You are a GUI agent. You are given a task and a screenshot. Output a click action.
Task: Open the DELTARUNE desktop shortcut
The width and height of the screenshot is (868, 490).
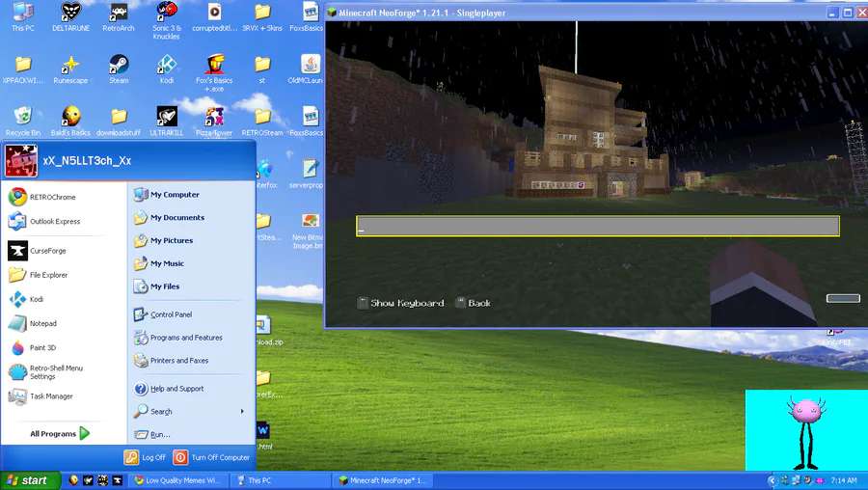70,17
